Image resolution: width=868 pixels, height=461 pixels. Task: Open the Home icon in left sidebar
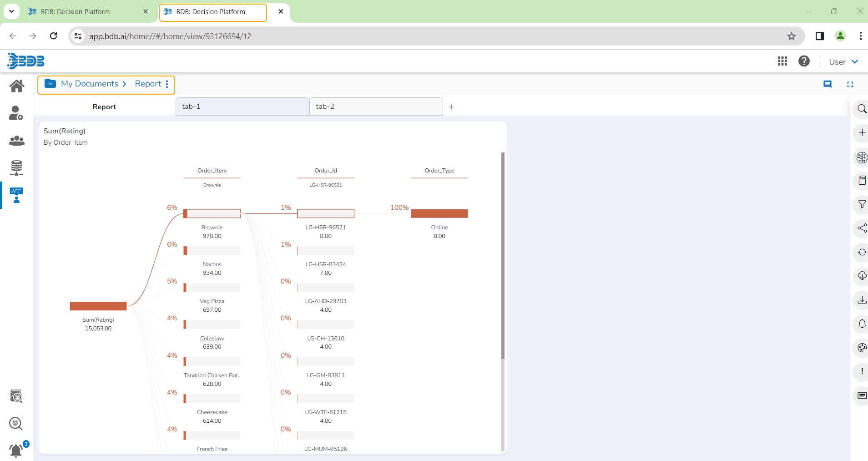[17, 86]
